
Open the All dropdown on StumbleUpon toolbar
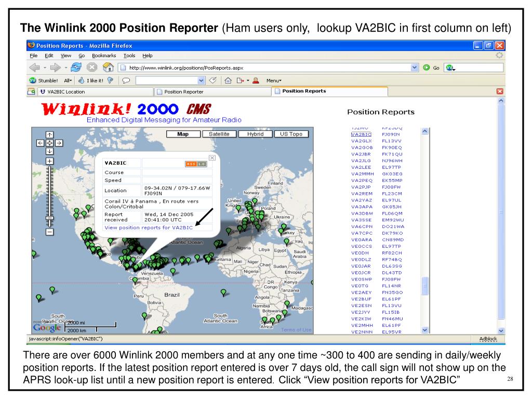point(68,81)
